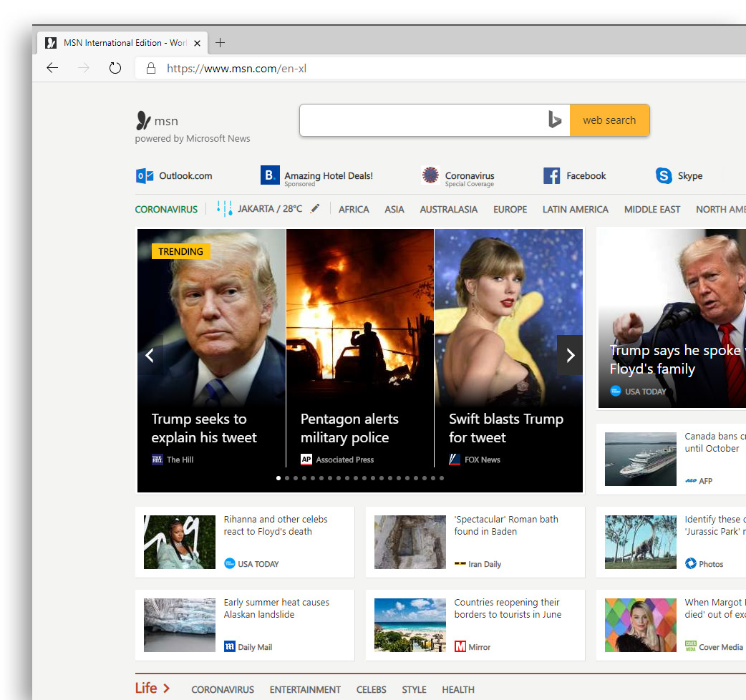746x700 pixels.
Task: Open the CORONAVIRUS green nav link
Action: (x=166, y=210)
